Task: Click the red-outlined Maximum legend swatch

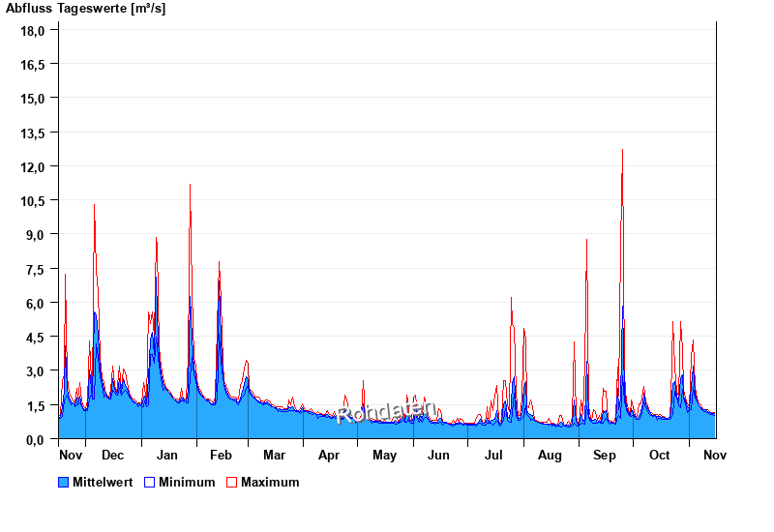Action: coord(231,482)
